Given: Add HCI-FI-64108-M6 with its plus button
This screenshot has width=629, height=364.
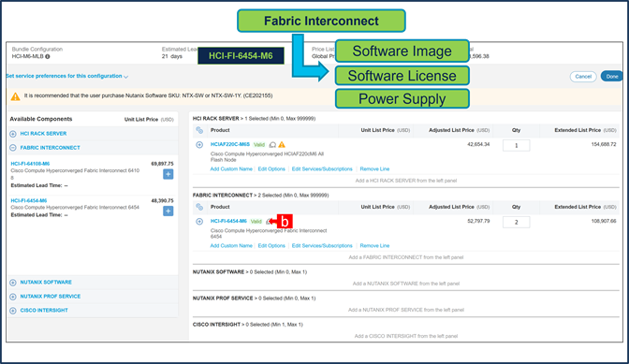Looking at the screenshot, I should click(168, 174).
